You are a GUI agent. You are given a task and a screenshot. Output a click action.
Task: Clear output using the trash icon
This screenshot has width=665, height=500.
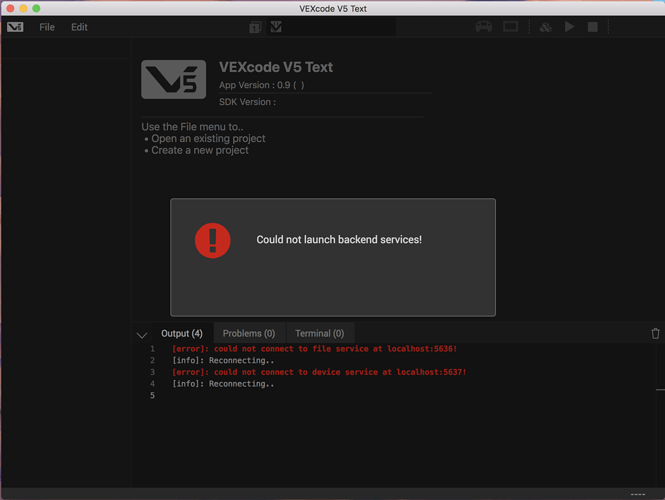655,333
